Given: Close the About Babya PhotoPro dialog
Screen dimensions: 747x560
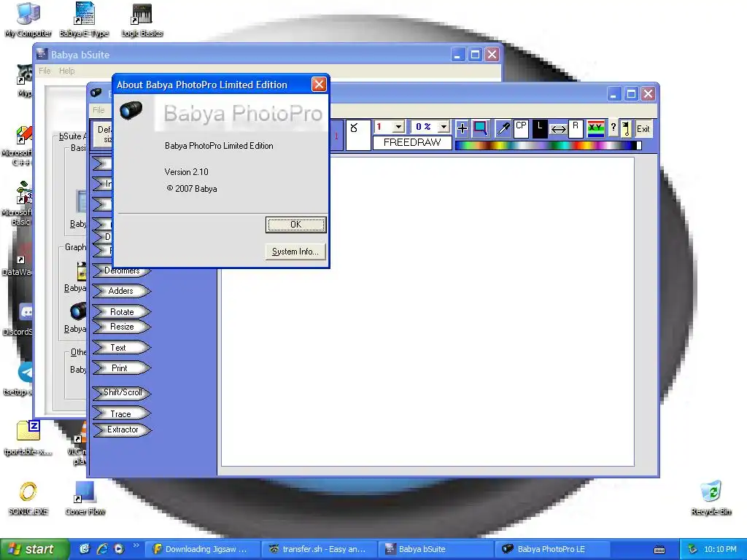Looking at the screenshot, I should click(319, 85).
